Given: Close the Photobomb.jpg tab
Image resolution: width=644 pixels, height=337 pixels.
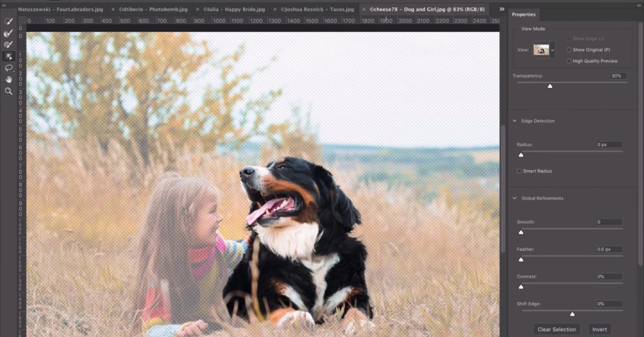Looking at the screenshot, I should tap(114, 10).
